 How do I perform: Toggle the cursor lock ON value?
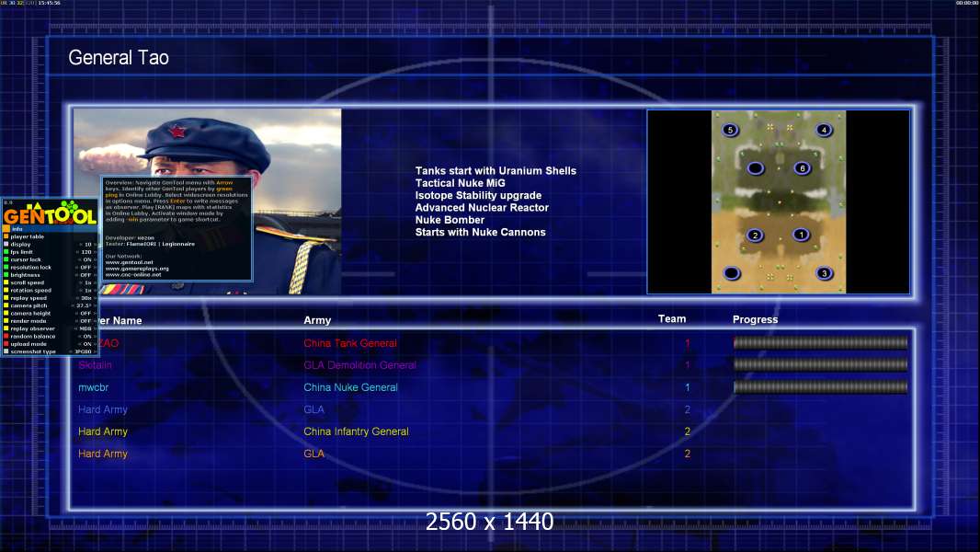[x=86, y=259]
